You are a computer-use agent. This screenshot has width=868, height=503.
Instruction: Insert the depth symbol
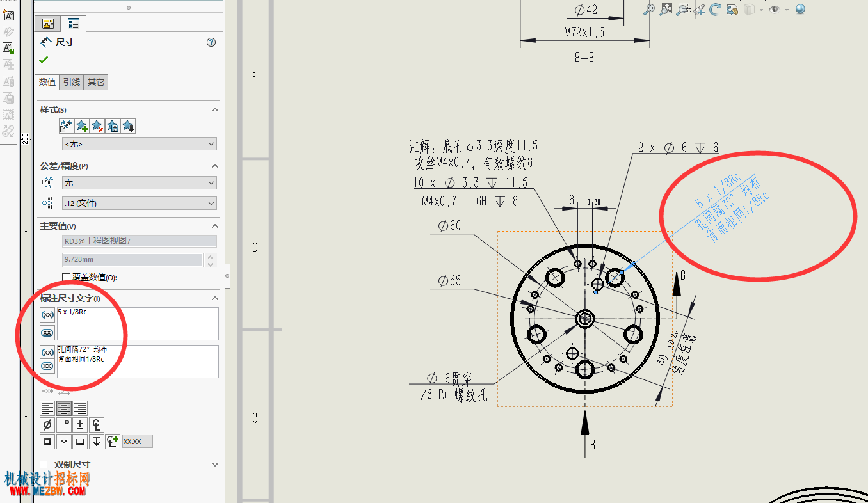click(x=97, y=442)
